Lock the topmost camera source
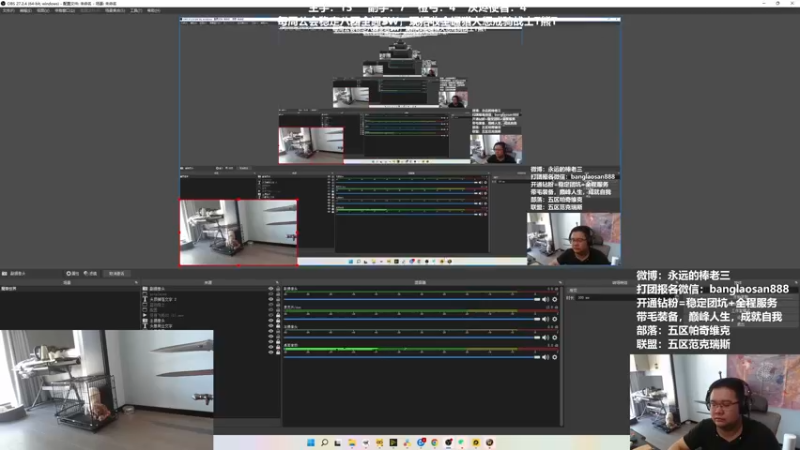This screenshot has width=800, height=450. click(278, 289)
